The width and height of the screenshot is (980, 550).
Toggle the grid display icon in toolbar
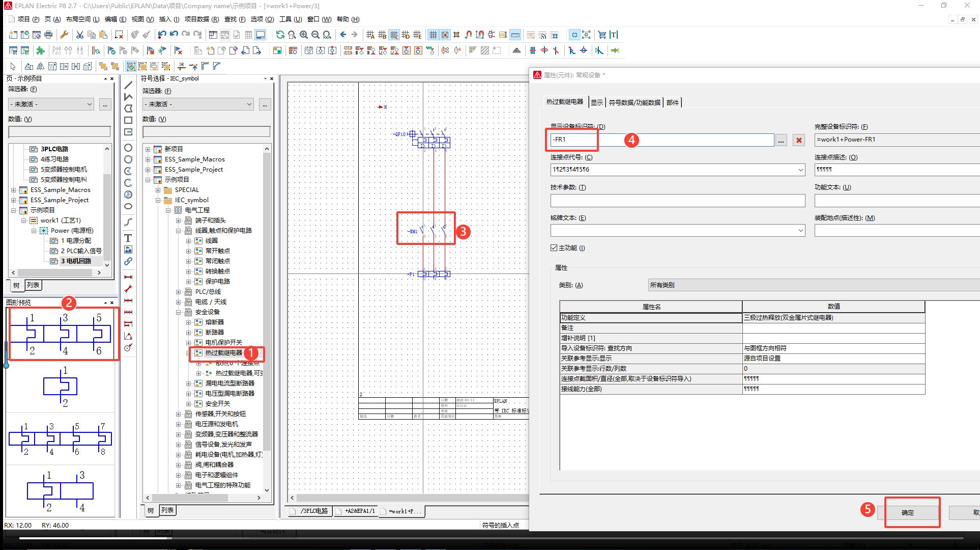[433, 35]
